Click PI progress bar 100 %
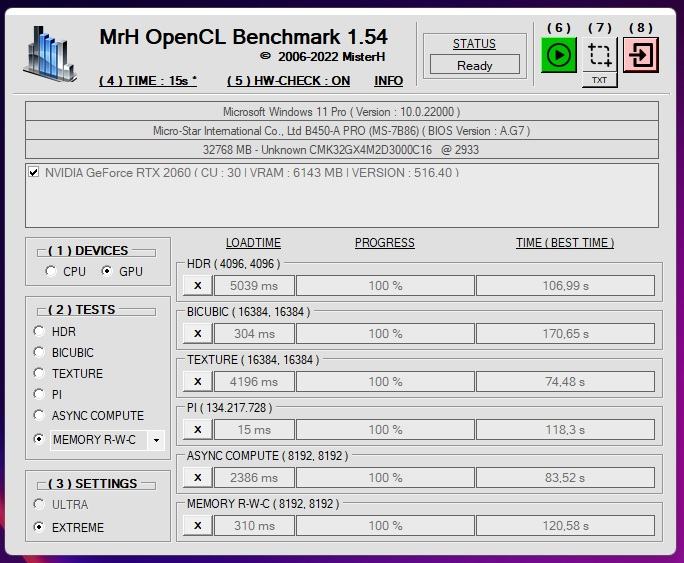This screenshot has width=684, height=563. pyautogui.click(x=385, y=430)
